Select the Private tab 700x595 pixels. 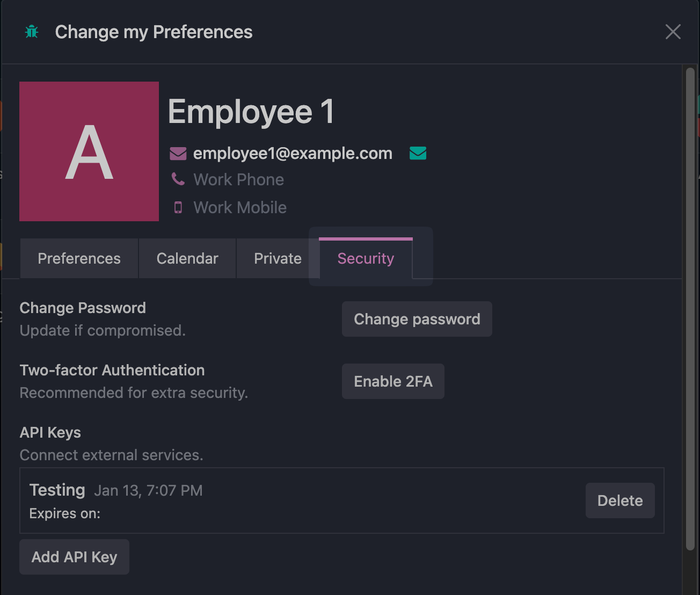[x=278, y=259]
